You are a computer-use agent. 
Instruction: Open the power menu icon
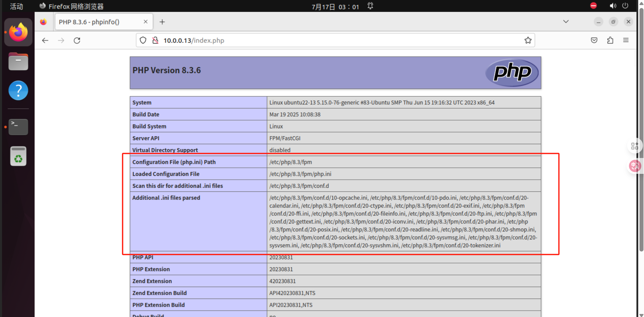coord(625,6)
